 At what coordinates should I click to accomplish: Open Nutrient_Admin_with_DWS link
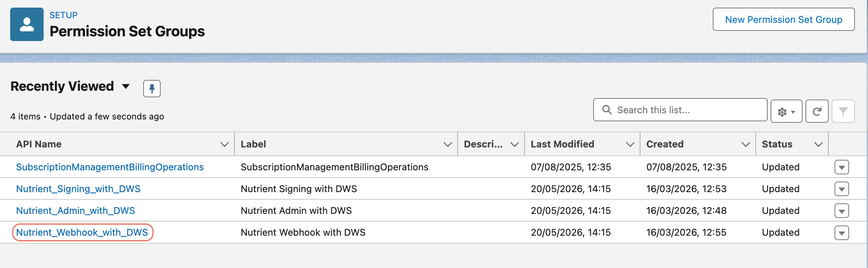(76, 211)
